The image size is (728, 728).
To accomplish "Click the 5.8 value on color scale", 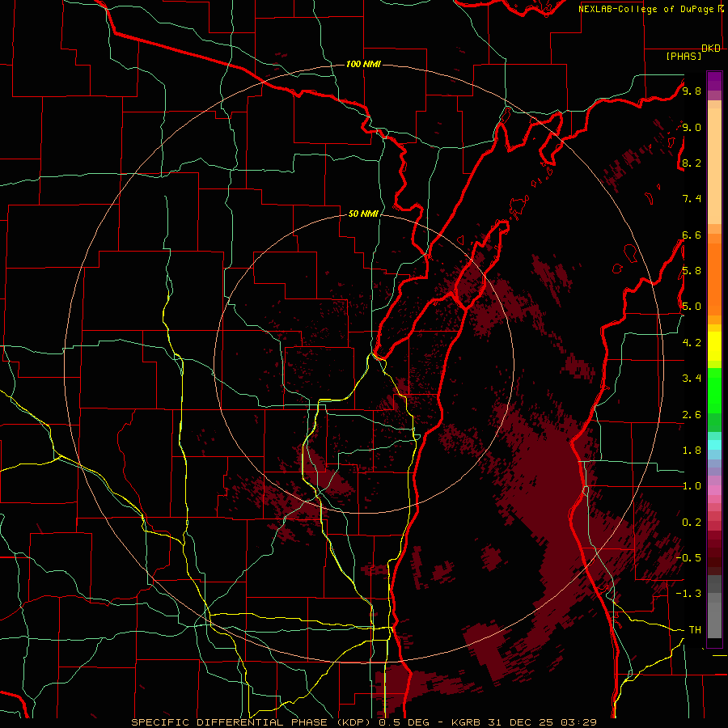I will (x=692, y=271).
